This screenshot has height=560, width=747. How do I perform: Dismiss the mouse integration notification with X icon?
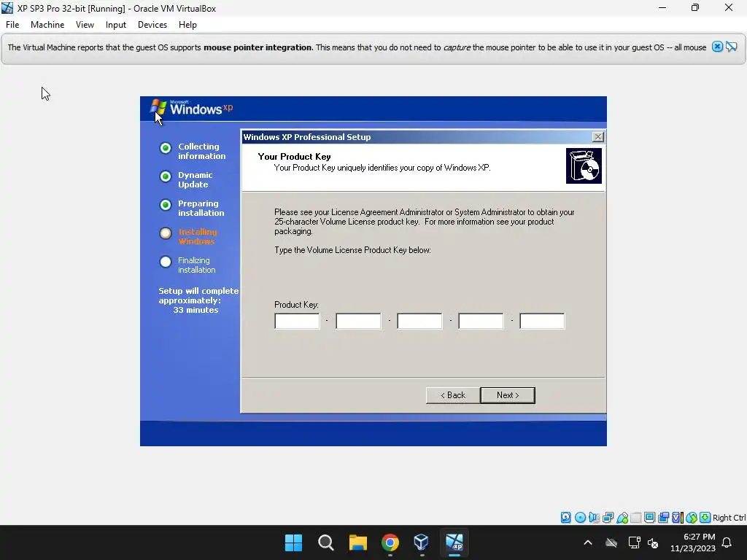point(717,47)
